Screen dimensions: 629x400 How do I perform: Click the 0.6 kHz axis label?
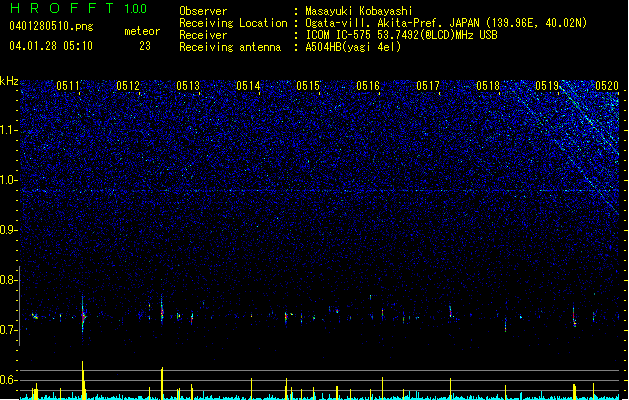pyautogui.click(x=9, y=380)
